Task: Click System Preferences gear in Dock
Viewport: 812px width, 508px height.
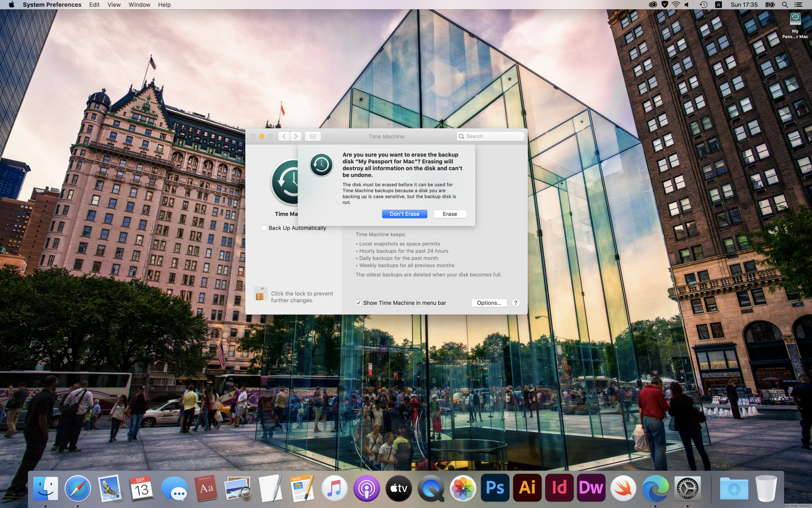Action: tap(687, 488)
